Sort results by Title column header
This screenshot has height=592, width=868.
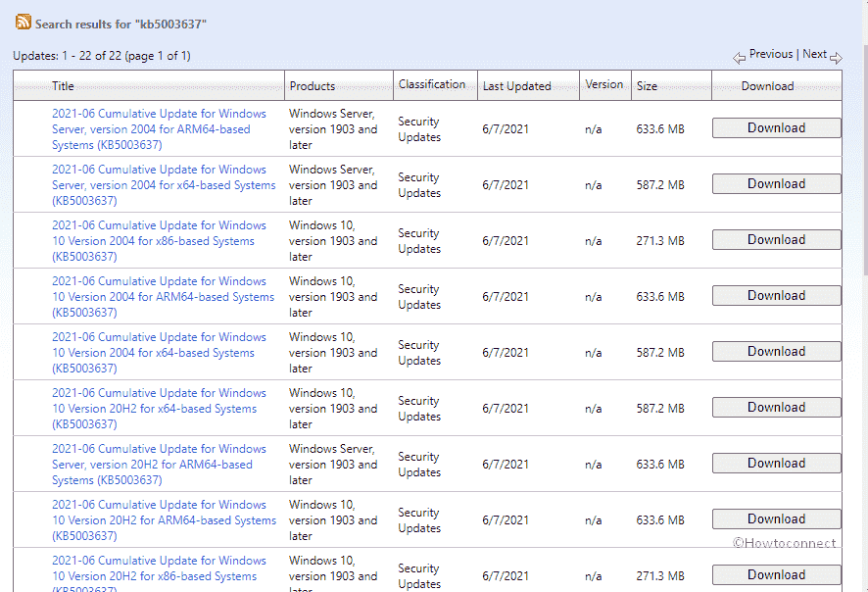[63, 86]
